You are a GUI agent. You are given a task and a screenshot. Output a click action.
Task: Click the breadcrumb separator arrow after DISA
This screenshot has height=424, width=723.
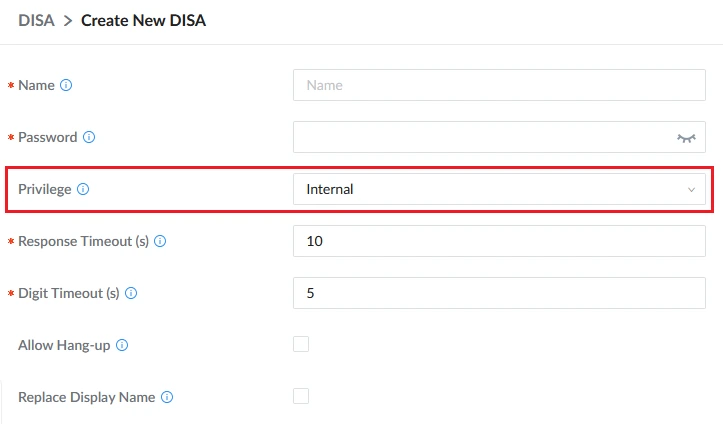click(x=68, y=21)
